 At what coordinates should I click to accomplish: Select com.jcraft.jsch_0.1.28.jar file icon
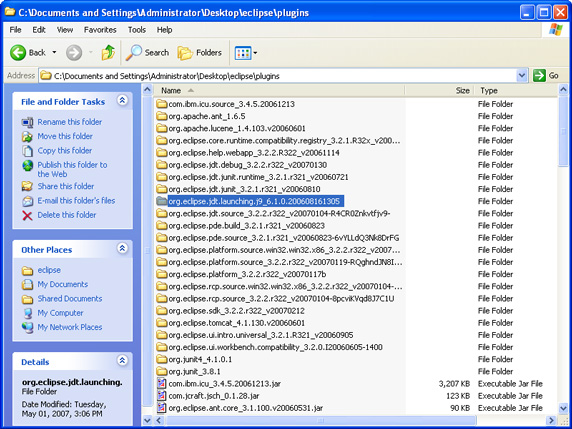pos(162,396)
